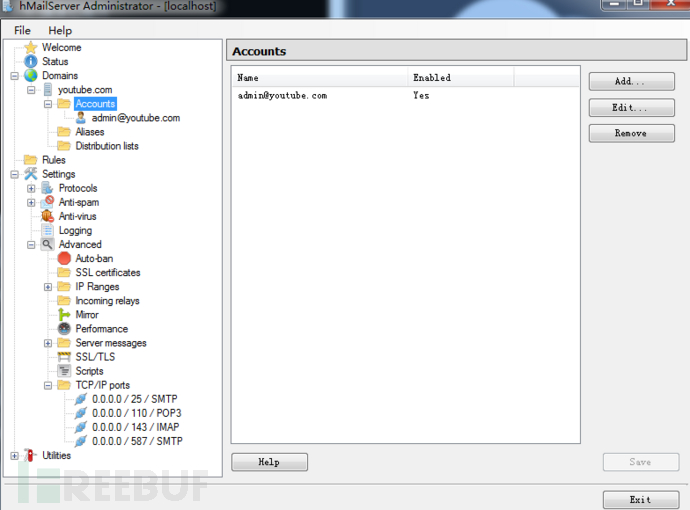
Task: Click the Performance gauge icon
Action: pos(64,329)
